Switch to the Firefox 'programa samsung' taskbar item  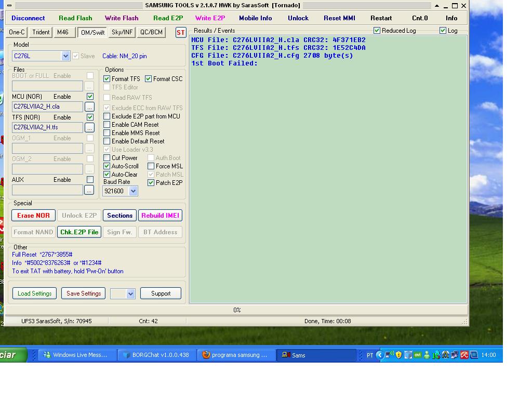tap(236, 355)
